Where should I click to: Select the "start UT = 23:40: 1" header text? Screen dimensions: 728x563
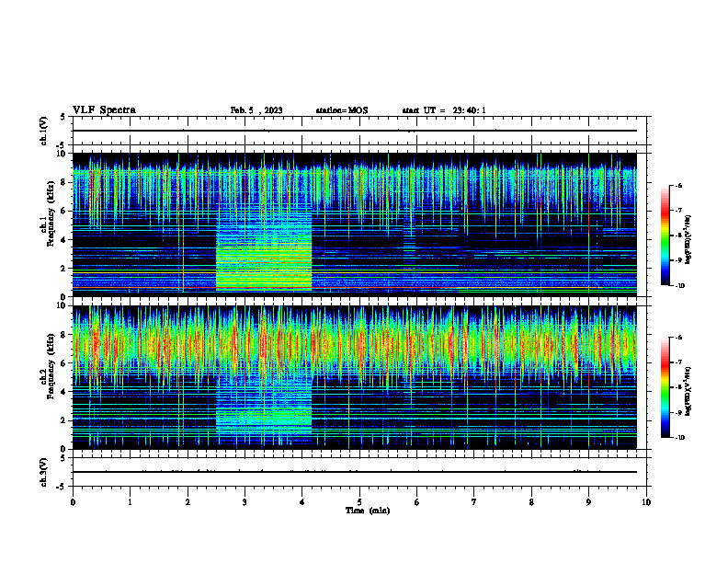[x=444, y=110]
